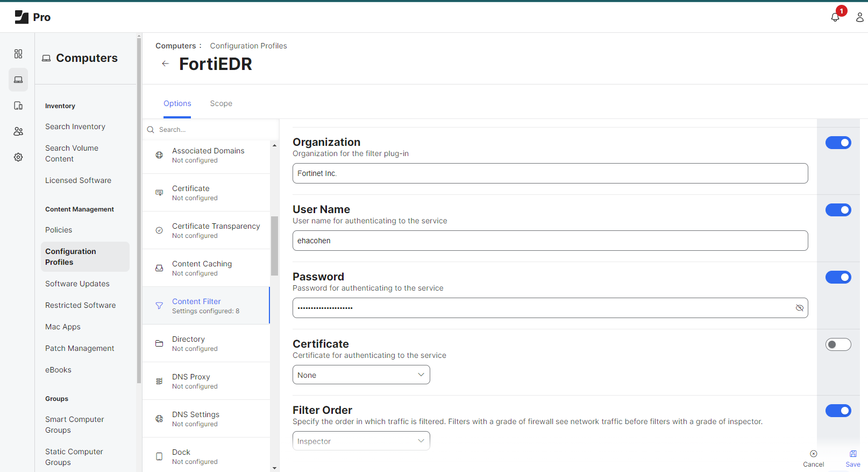Open the user account menu icon

coord(859,17)
